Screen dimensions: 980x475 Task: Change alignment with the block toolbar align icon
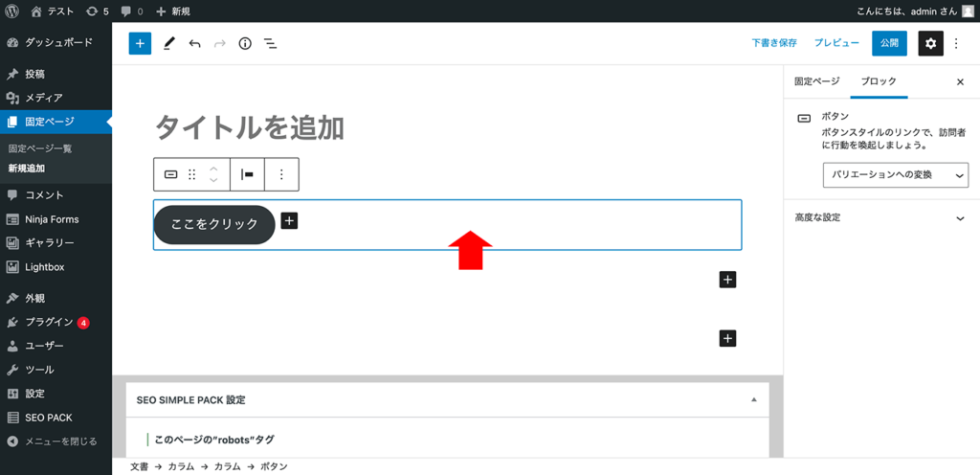point(248,174)
